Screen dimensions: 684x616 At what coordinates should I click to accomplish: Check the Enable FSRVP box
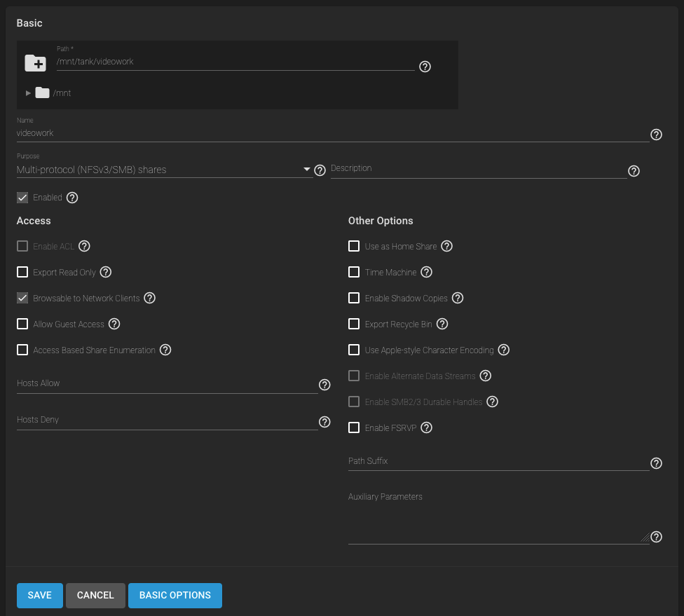click(354, 427)
